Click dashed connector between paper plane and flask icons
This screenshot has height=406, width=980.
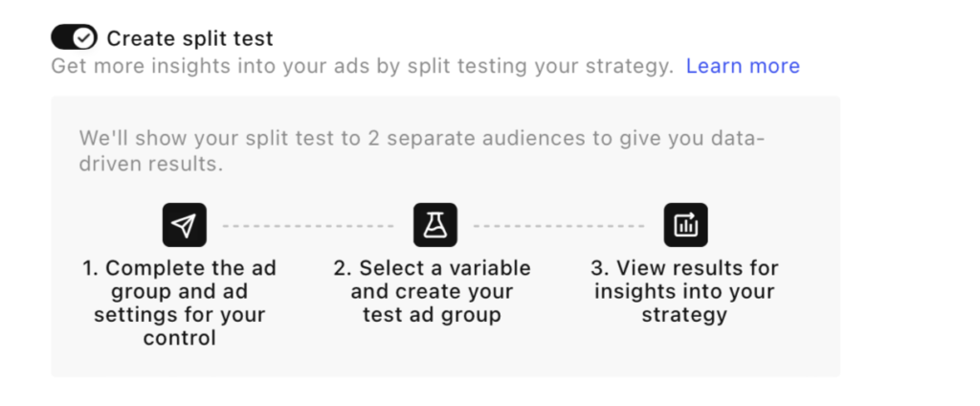pyautogui.click(x=308, y=226)
